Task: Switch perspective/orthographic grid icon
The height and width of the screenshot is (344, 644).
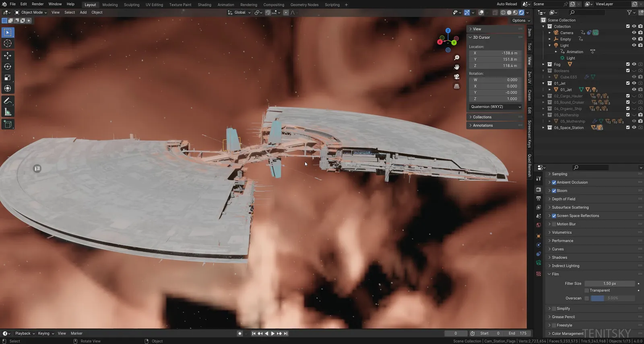Action: tap(456, 86)
